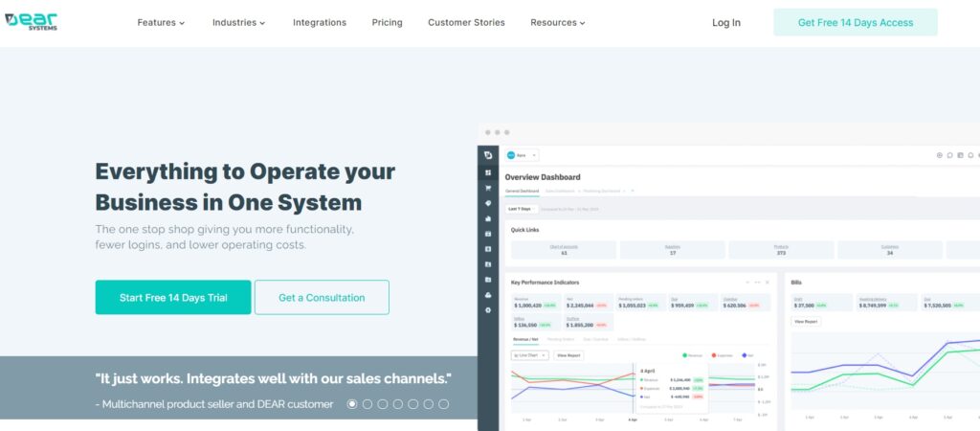This screenshot has height=431, width=980.
Task: Open the Pricing page
Action: point(387,23)
